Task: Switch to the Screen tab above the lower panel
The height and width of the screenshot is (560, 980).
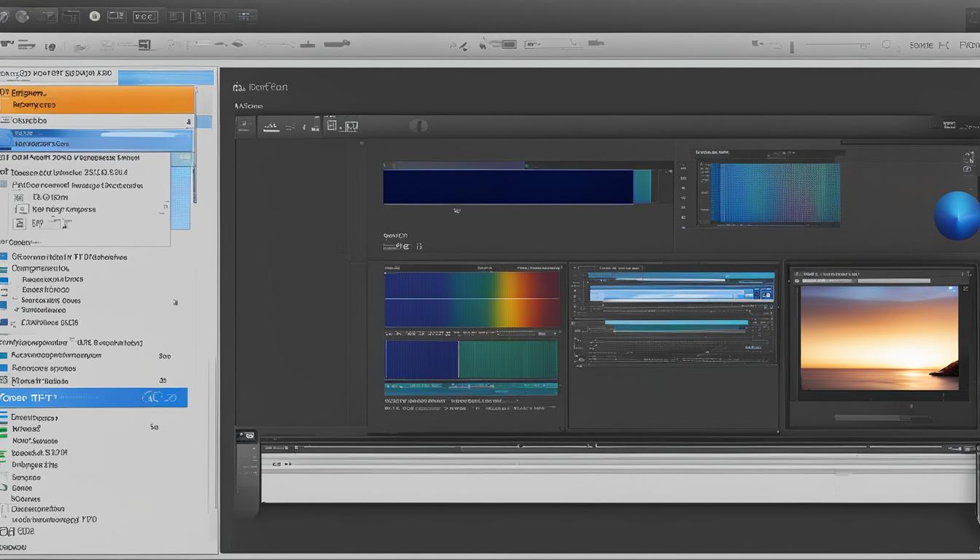Action: pos(394,235)
